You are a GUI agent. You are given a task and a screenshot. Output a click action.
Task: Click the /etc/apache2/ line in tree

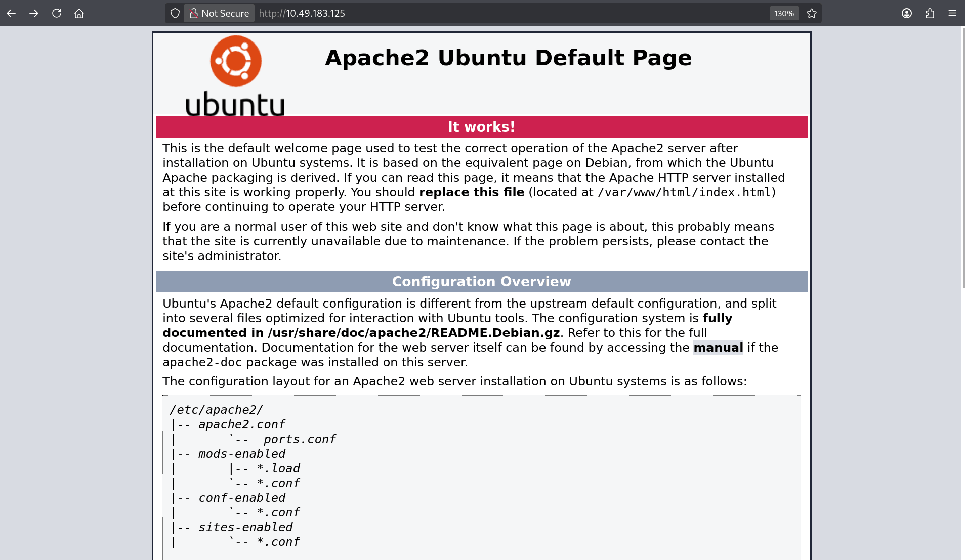[217, 410]
